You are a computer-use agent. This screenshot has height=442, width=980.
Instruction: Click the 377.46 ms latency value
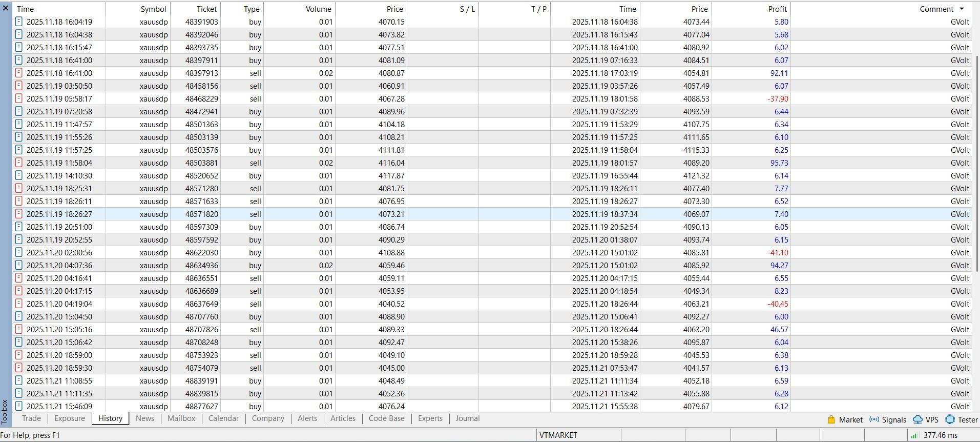tap(941, 435)
